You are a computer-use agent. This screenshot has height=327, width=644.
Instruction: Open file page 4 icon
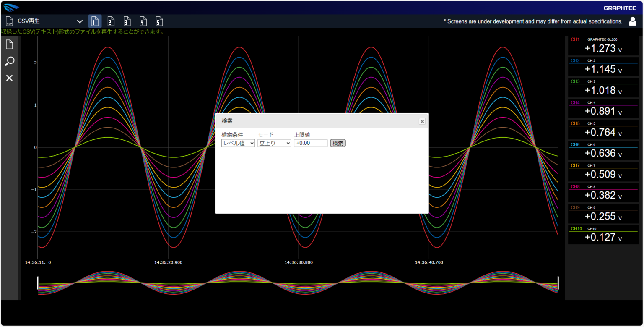[x=143, y=21]
